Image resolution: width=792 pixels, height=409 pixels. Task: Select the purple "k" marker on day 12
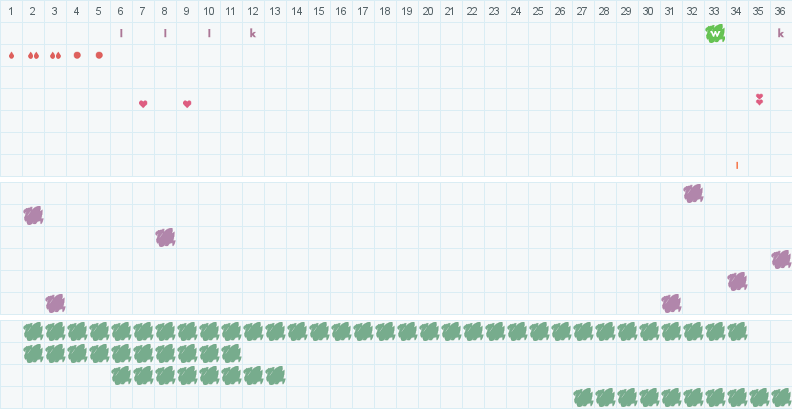point(253,34)
